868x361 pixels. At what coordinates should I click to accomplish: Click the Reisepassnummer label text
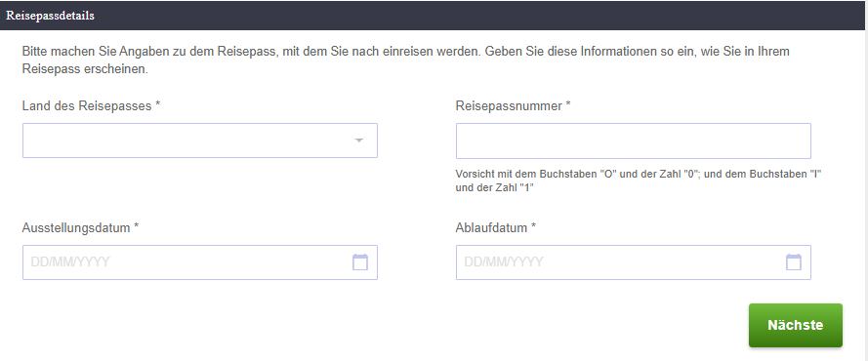(514, 105)
